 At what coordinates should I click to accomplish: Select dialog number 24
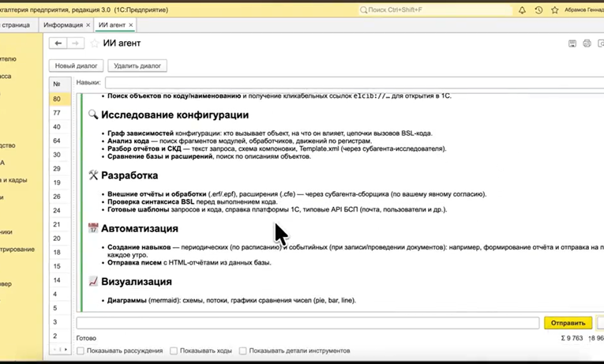pos(60,210)
